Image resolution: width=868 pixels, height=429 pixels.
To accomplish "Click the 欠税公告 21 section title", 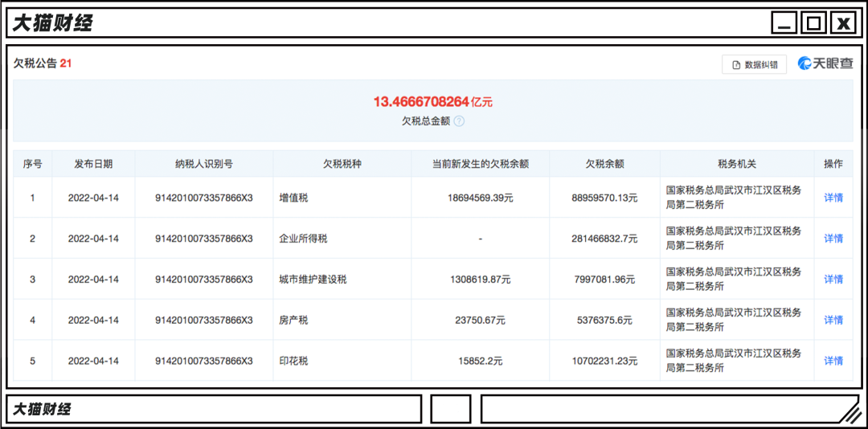I will point(43,63).
